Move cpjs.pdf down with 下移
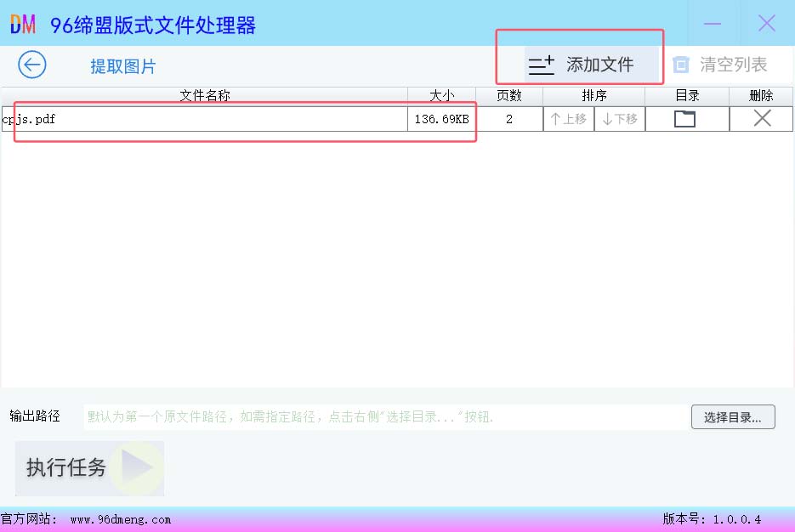Screen dimensions: 795x532 tap(620, 119)
